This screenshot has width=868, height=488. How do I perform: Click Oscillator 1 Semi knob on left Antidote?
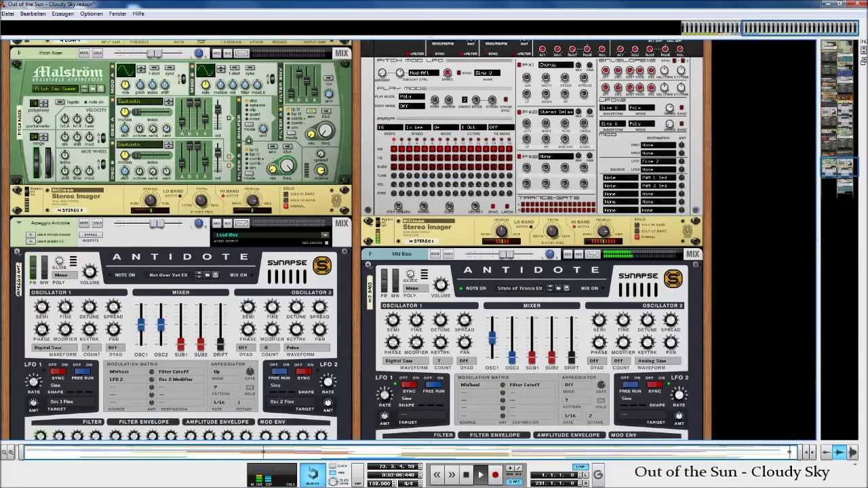coord(42,307)
